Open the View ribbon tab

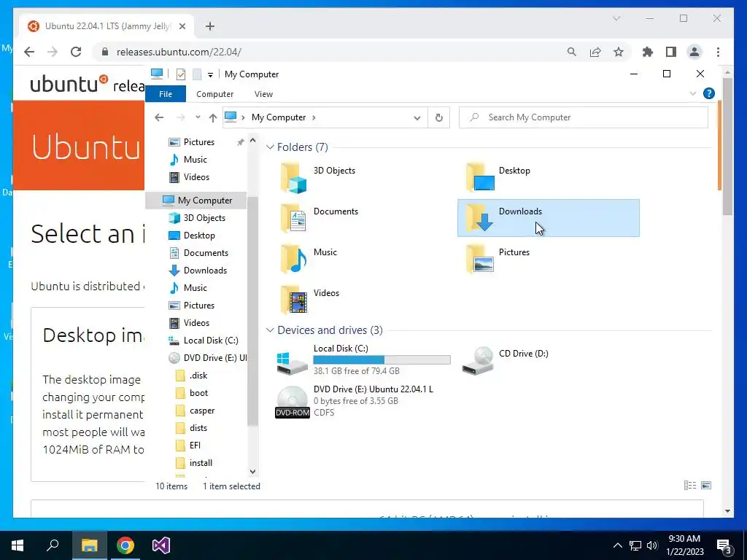(x=263, y=94)
